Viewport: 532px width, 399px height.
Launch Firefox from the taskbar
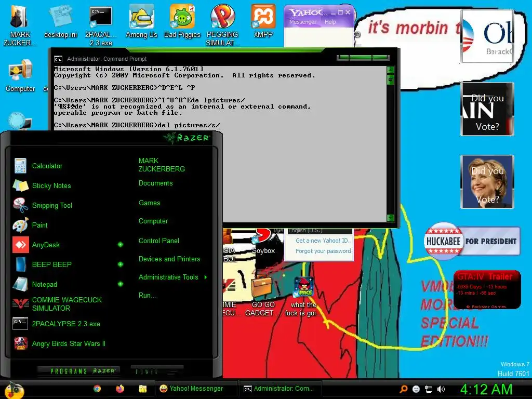[120, 389]
